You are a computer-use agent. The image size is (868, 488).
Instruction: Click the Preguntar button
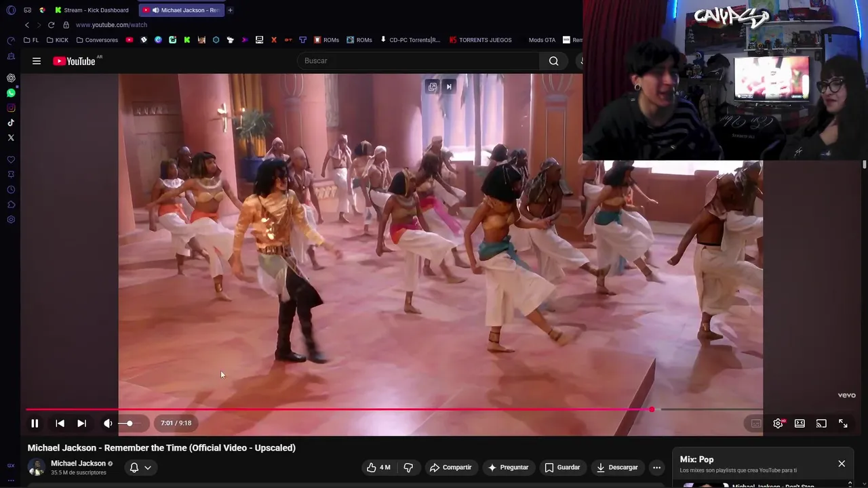point(508,468)
